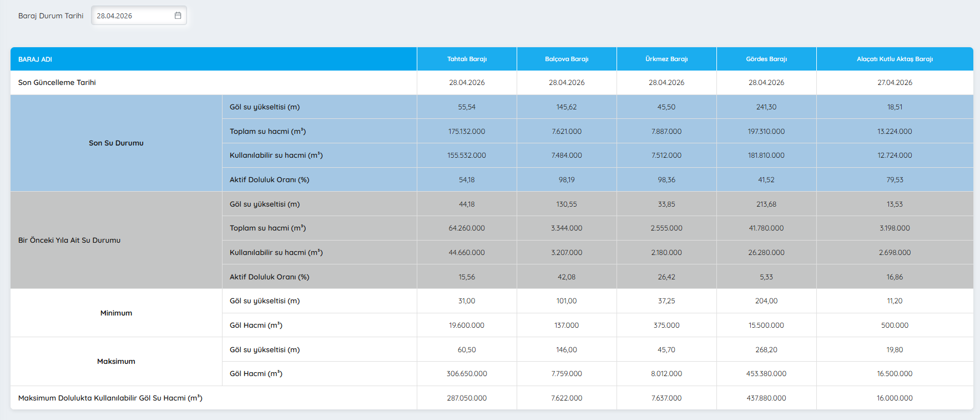Select Balçova's 145,62 lake level value
Viewport: 980px width, 420px height.
coord(567,107)
